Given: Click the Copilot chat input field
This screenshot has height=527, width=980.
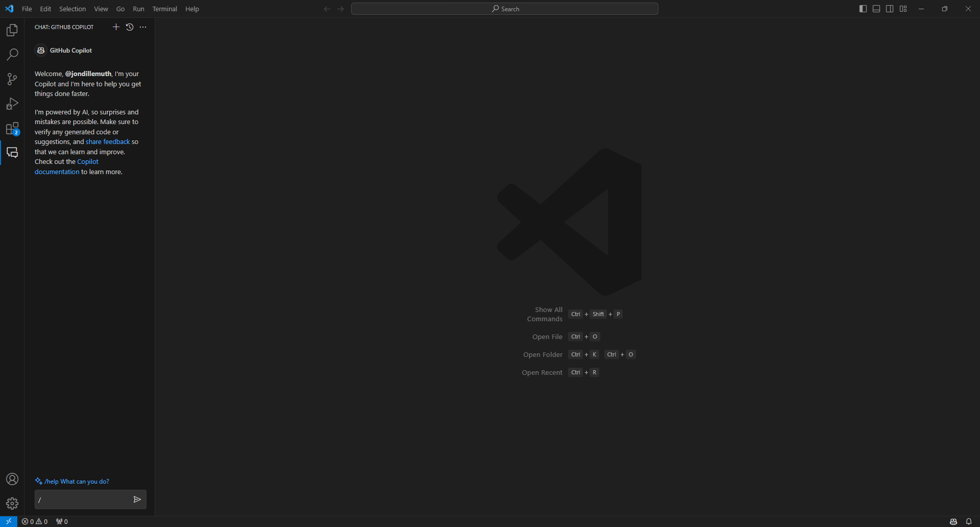Looking at the screenshot, I should (82, 499).
